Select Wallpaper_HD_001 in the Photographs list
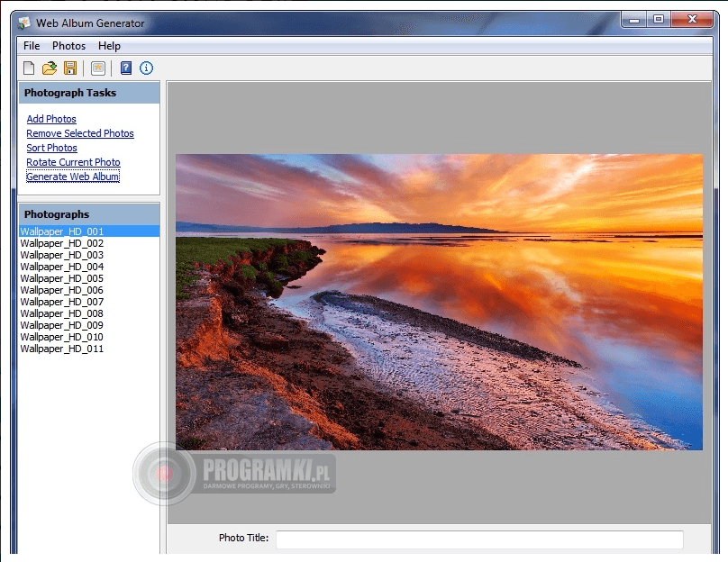The width and height of the screenshot is (728, 562). point(88,231)
